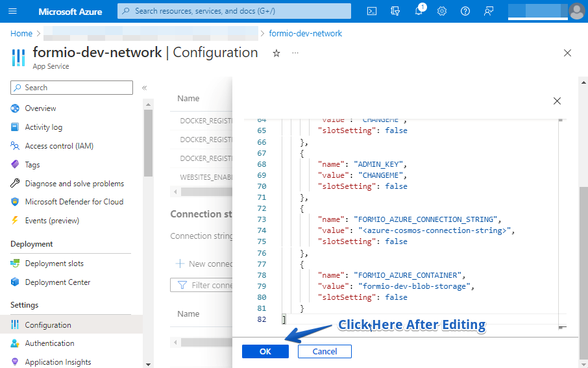Open Overview in the sidebar
The width and height of the screenshot is (588, 368).
pyautogui.click(x=40, y=108)
